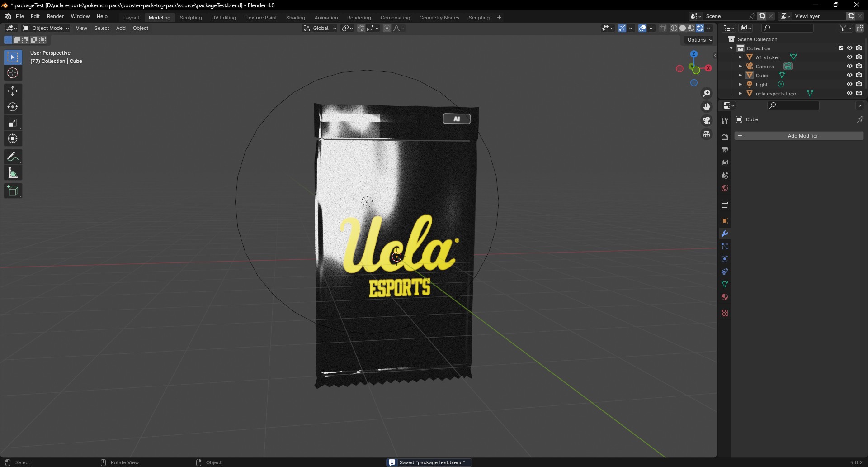
Task: Open the Scene properties tab
Action: click(725, 175)
